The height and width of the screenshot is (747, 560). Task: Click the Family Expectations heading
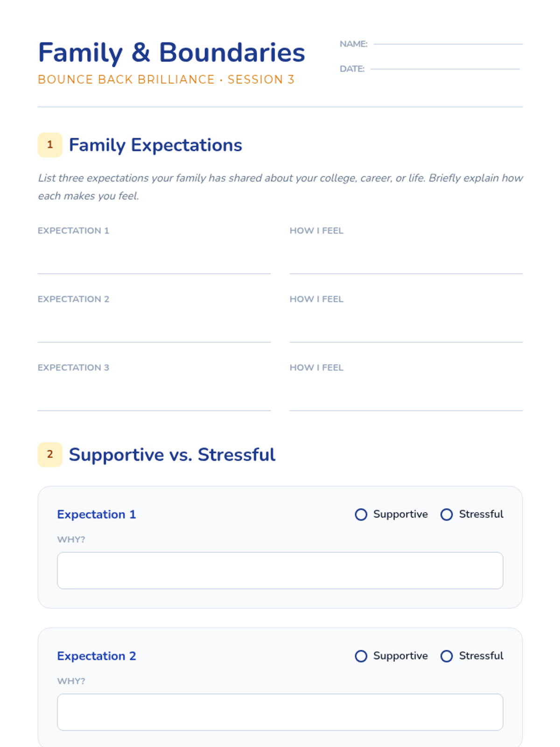[x=155, y=145]
